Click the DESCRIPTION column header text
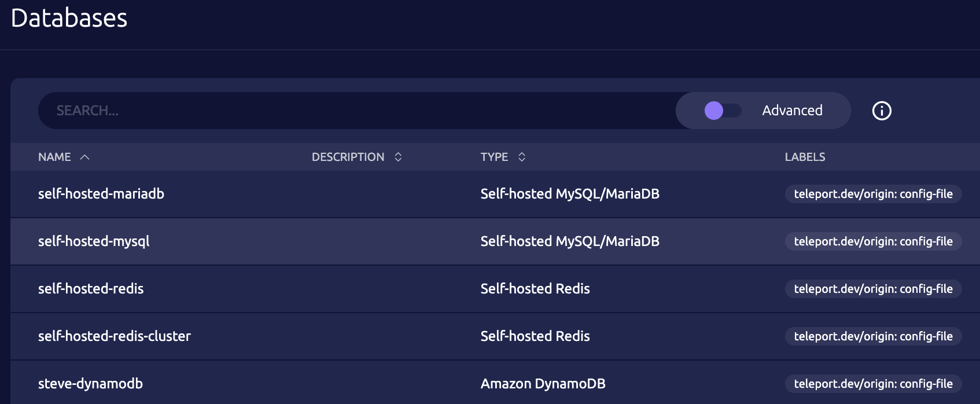This screenshot has height=404, width=980. pos(348,157)
